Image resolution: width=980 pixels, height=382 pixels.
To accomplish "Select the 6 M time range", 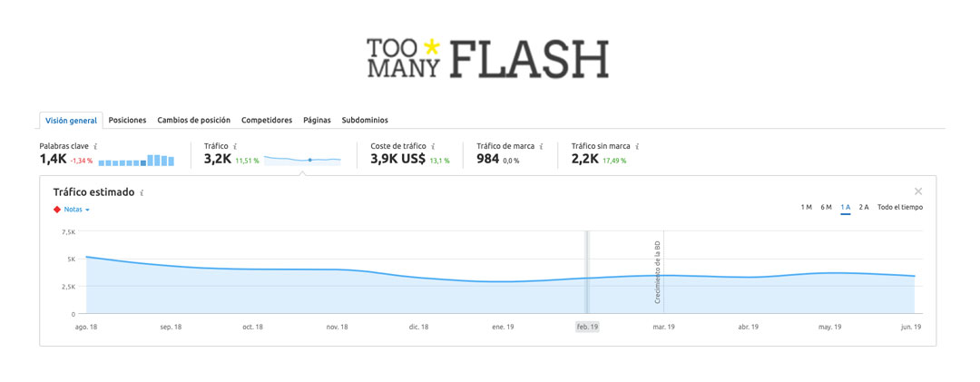I will 827,207.
